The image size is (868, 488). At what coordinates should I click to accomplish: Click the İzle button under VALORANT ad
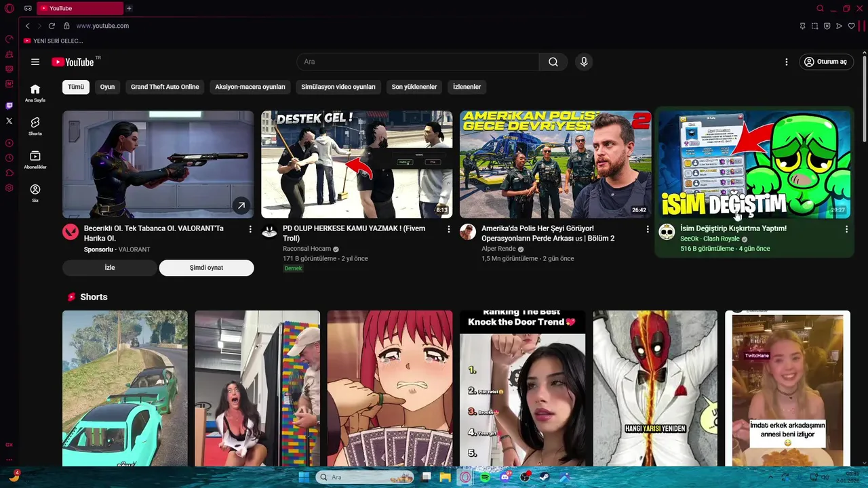pos(110,268)
